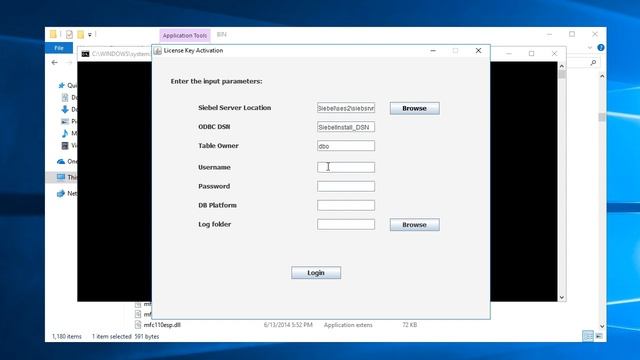This screenshot has height=360, width=640.
Task: Click the 72 KB size cell
Action: (409, 325)
